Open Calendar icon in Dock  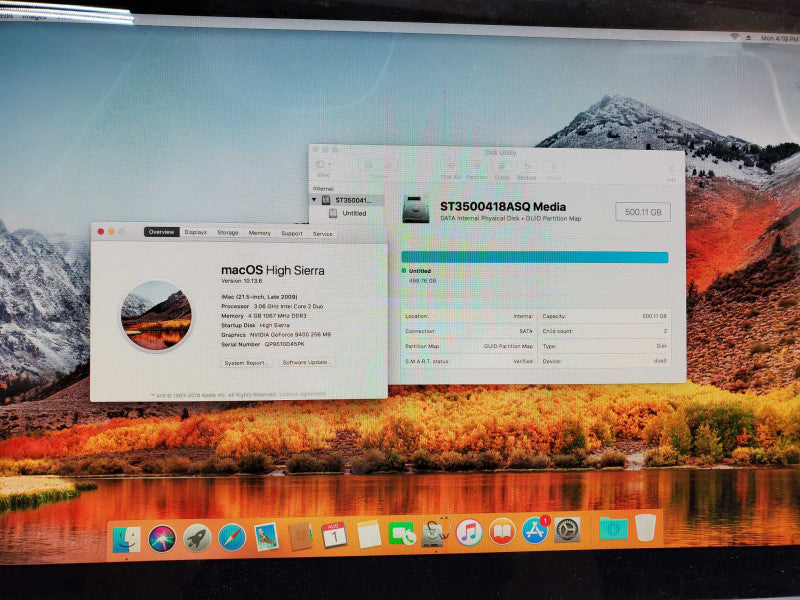coord(334,535)
